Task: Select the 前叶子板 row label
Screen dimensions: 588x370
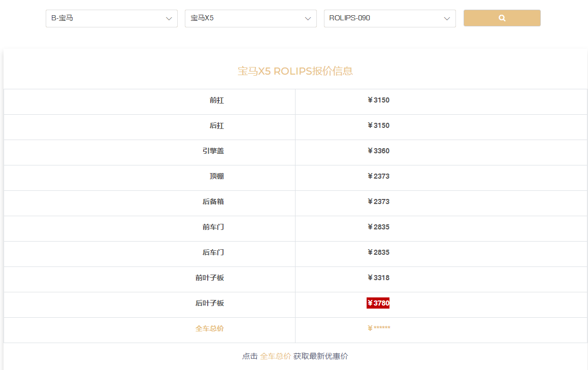Action: 209,278
